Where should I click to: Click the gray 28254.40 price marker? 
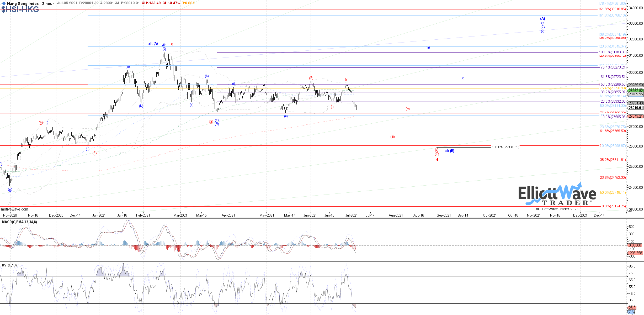pos(635,103)
